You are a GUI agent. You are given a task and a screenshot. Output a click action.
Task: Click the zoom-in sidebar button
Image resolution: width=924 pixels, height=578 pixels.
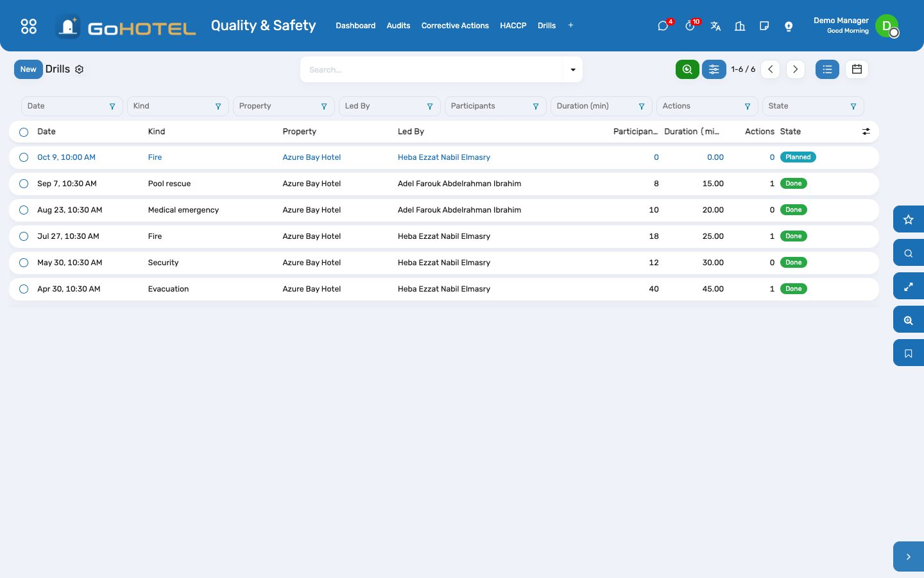tap(909, 320)
